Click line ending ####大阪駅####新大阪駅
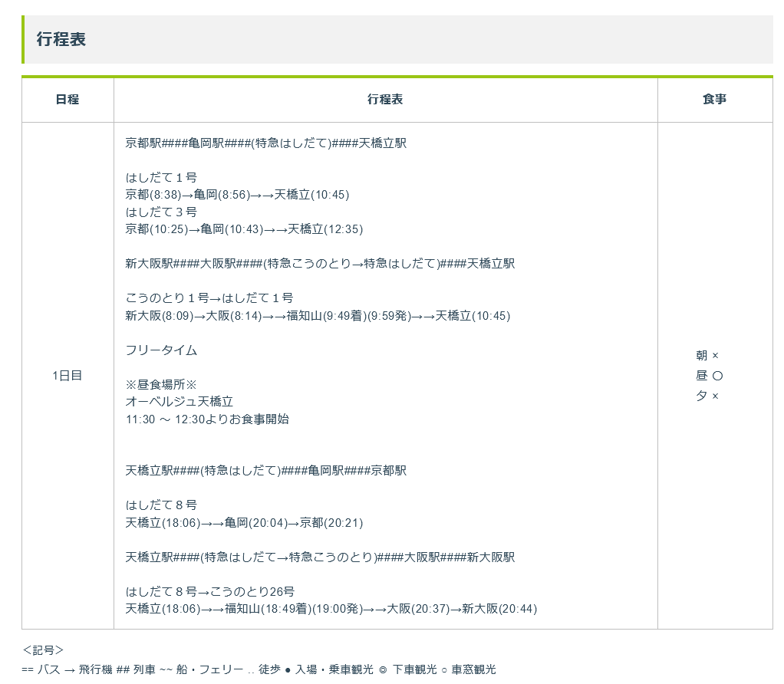 320,557
